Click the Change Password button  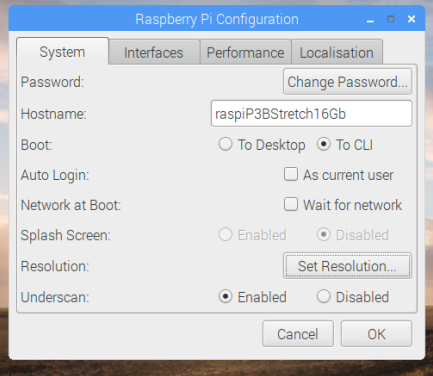347,82
